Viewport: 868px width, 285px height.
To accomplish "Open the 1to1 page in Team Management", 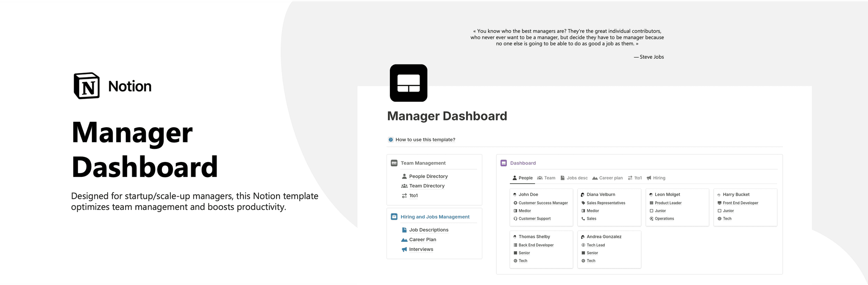I will pyautogui.click(x=413, y=196).
